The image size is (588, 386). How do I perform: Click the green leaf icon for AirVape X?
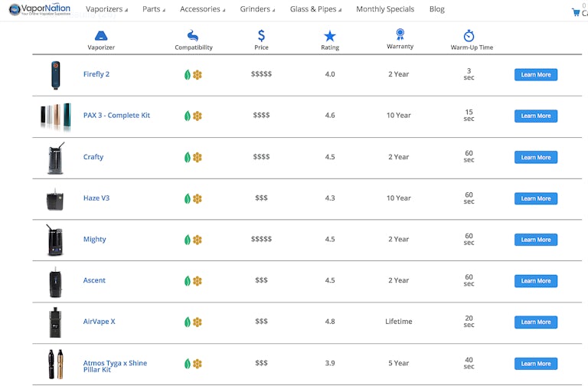(188, 322)
